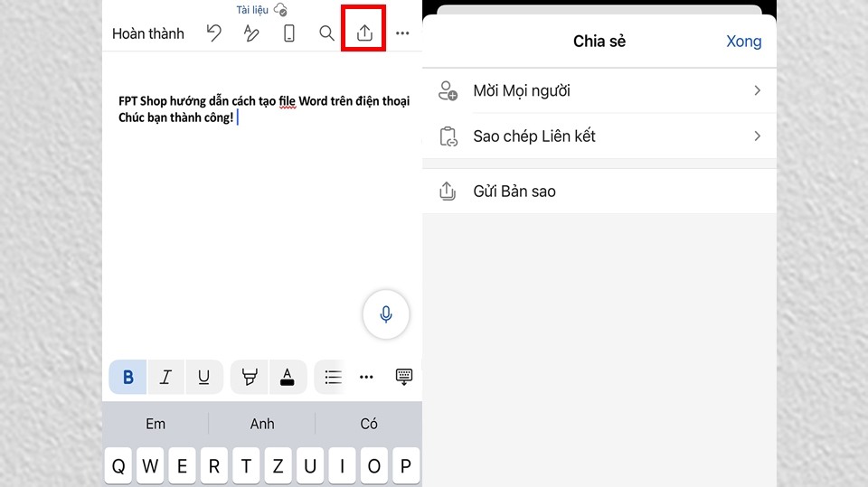The image size is (868, 487).
Task: Toggle Italic formatting
Action: (165, 377)
